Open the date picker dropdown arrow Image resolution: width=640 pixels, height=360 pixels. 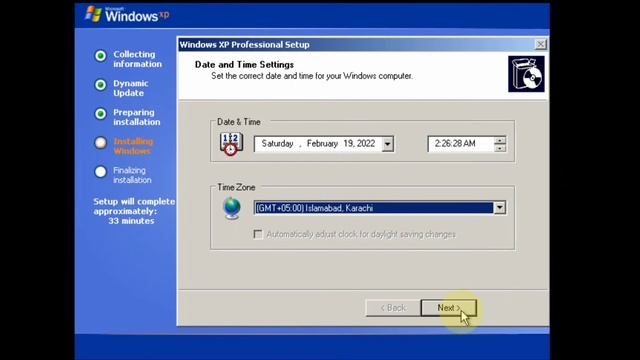point(388,144)
